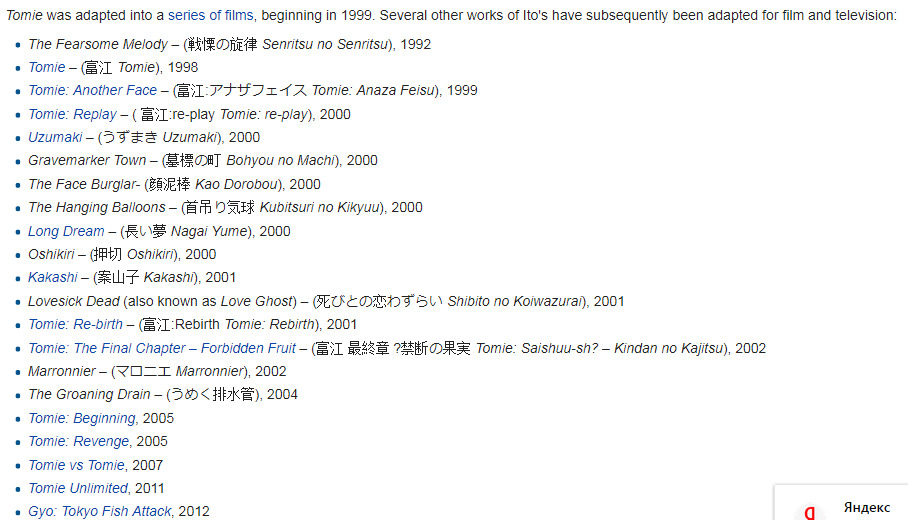Click the Яндекс popup label
The height and width of the screenshot is (520, 908).
click(x=866, y=508)
